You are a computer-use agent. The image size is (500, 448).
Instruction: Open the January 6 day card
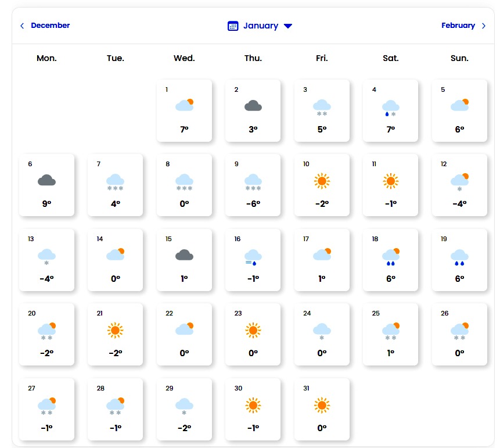pyautogui.click(x=46, y=185)
